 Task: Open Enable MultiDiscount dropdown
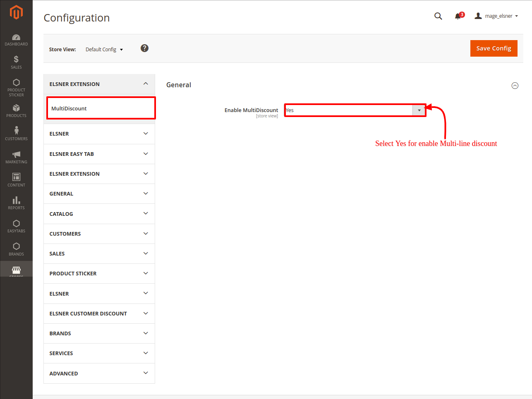pyautogui.click(x=355, y=110)
